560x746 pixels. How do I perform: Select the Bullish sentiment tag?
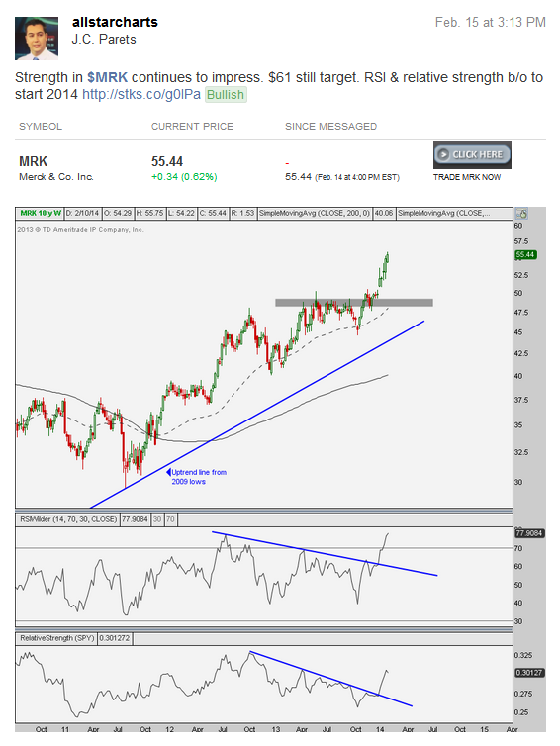226,95
